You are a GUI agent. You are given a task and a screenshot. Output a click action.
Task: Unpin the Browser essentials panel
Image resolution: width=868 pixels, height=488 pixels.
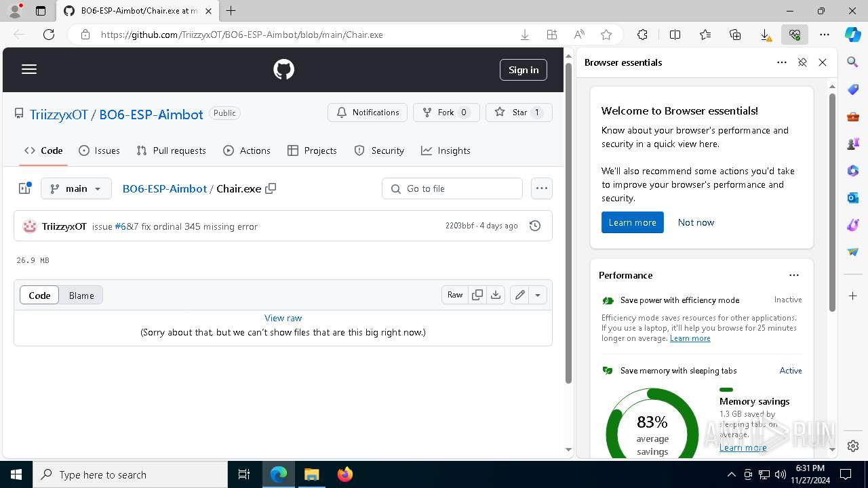click(802, 62)
